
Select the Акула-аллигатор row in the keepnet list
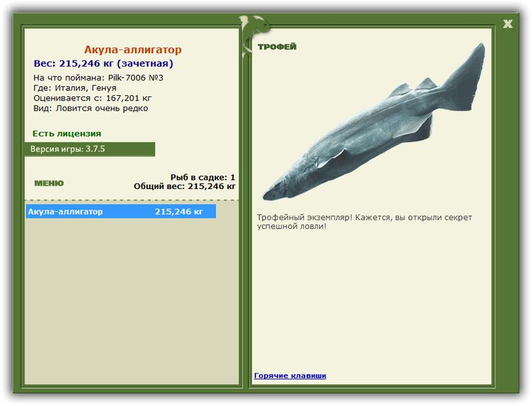[121, 212]
